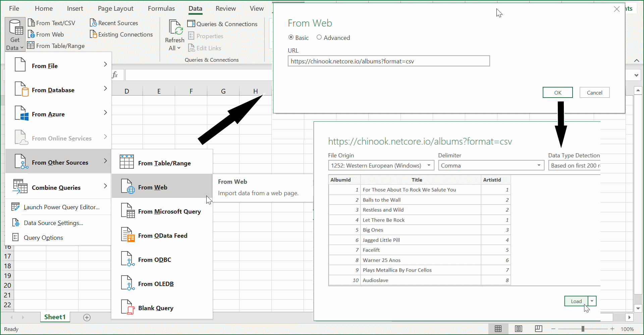
Task: Select the Sheet1 tab
Action: coord(55,317)
